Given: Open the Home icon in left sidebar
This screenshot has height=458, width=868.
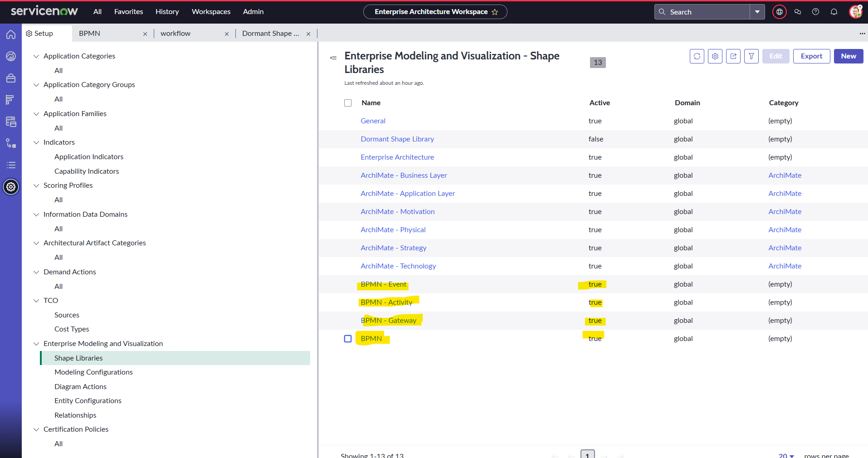Looking at the screenshot, I should (x=11, y=34).
